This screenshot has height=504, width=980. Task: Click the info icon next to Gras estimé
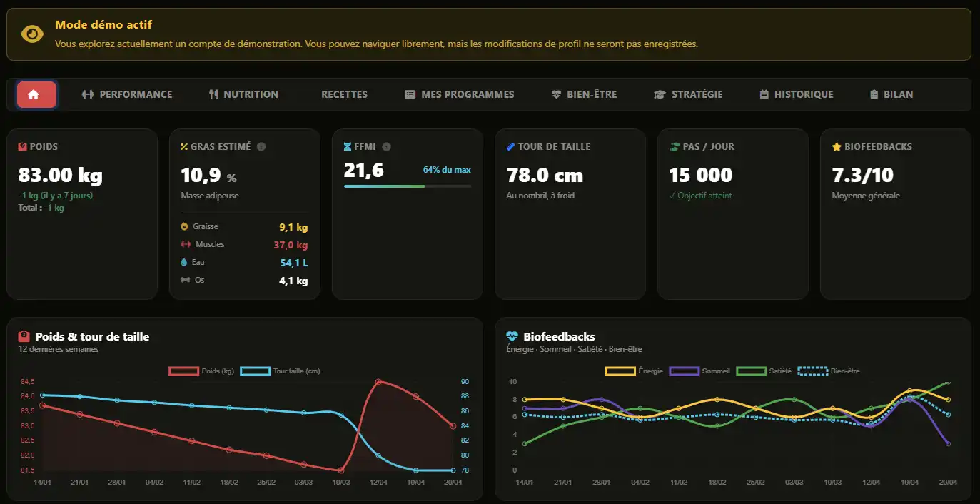tap(261, 147)
